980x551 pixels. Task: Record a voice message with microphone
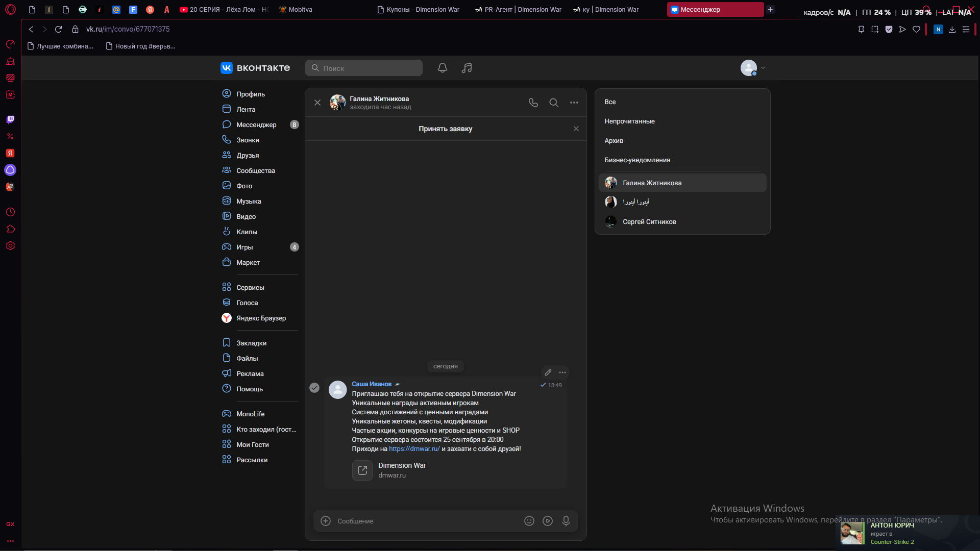pos(566,521)
